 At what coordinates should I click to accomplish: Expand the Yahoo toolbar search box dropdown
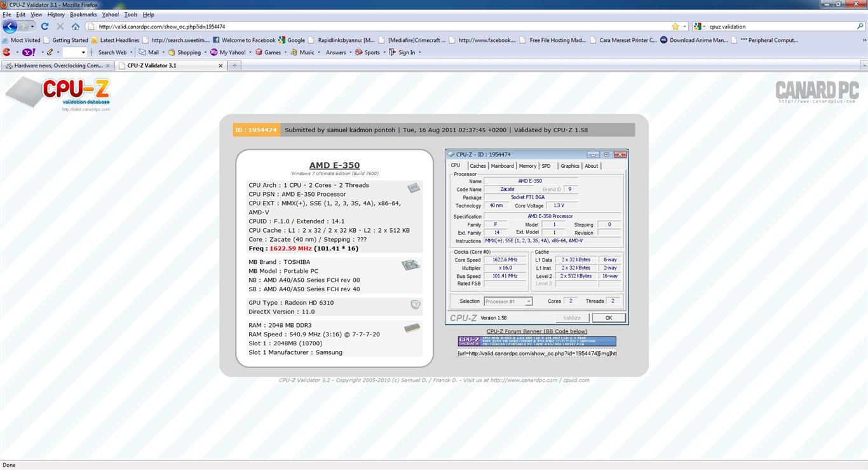(83, 52)
